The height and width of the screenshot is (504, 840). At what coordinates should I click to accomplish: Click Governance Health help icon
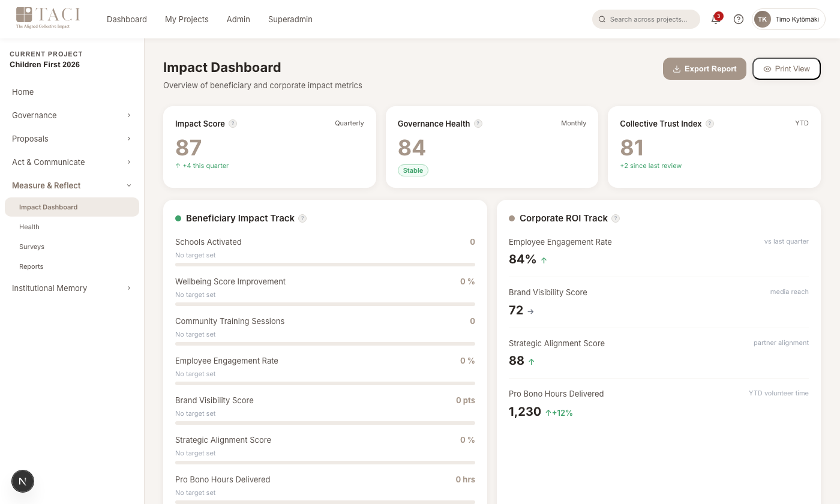(478, 124)
